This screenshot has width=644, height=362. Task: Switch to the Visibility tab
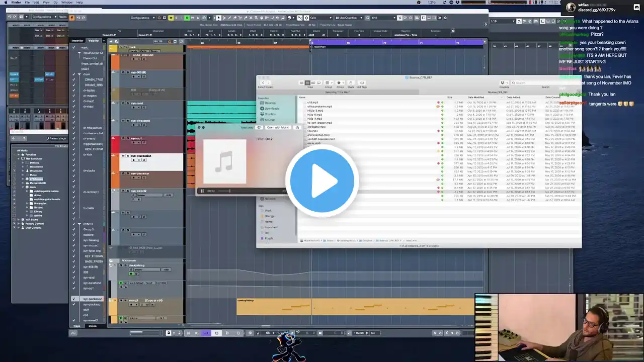(94, 41)
